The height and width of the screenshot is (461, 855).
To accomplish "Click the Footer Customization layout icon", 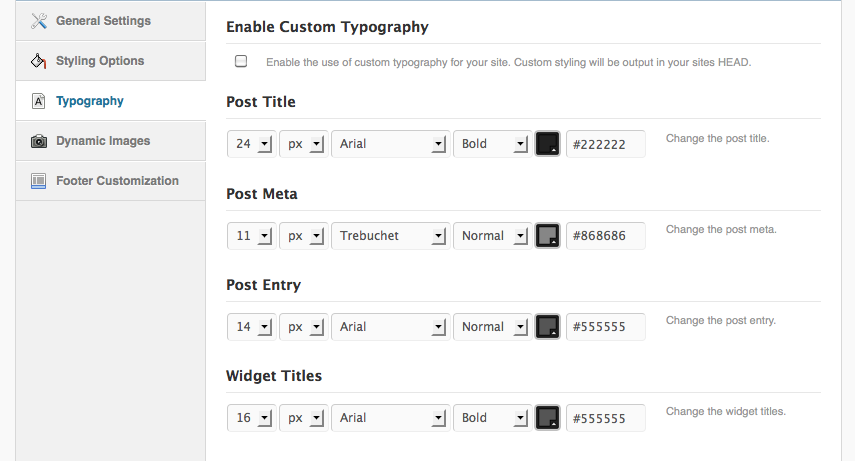I will click(x=39, y=181).
